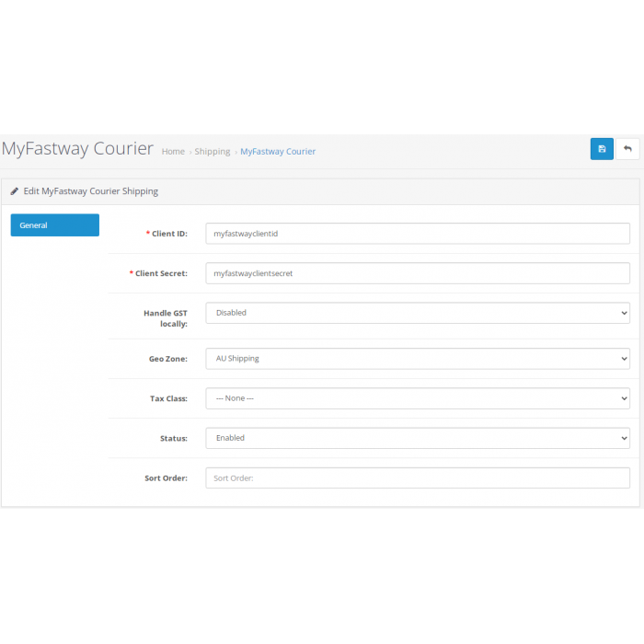
Task: Click the "Client Secret:" field label
Action: point(161,273)
